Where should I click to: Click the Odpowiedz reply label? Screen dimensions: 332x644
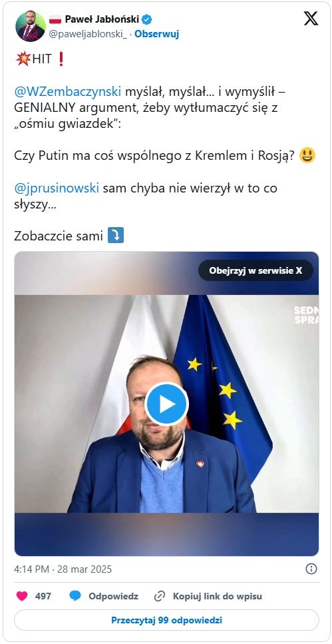[x=113, y=596]
